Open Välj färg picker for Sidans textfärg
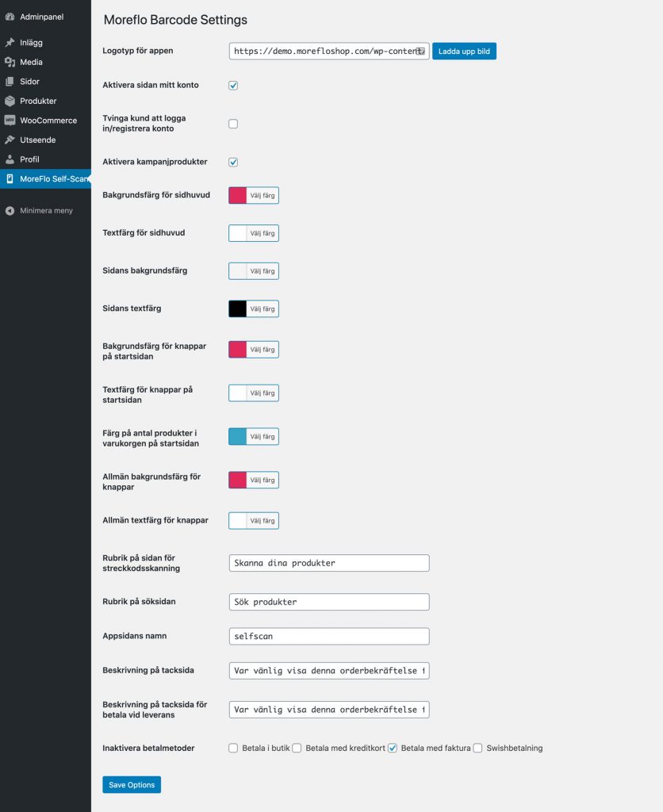663x812 pixels. pyautogui.click(x=262, y=308)
